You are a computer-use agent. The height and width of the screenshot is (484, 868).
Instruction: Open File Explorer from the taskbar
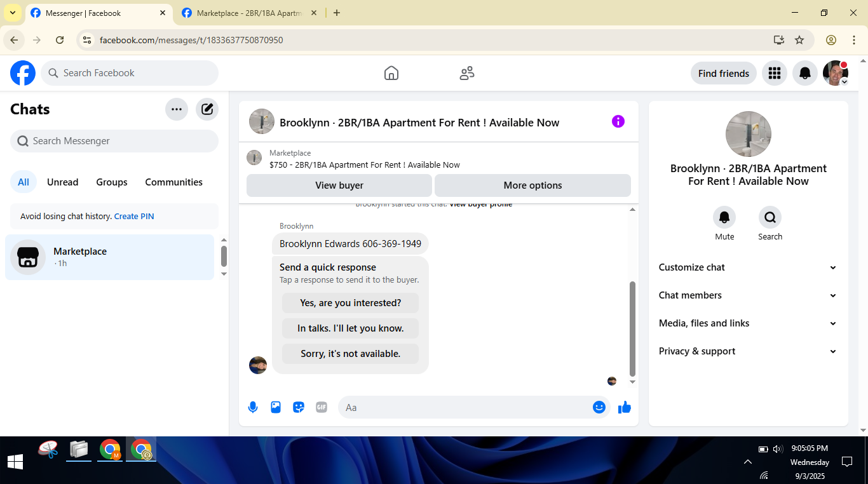pyautogui.click(x=79, y=450)
